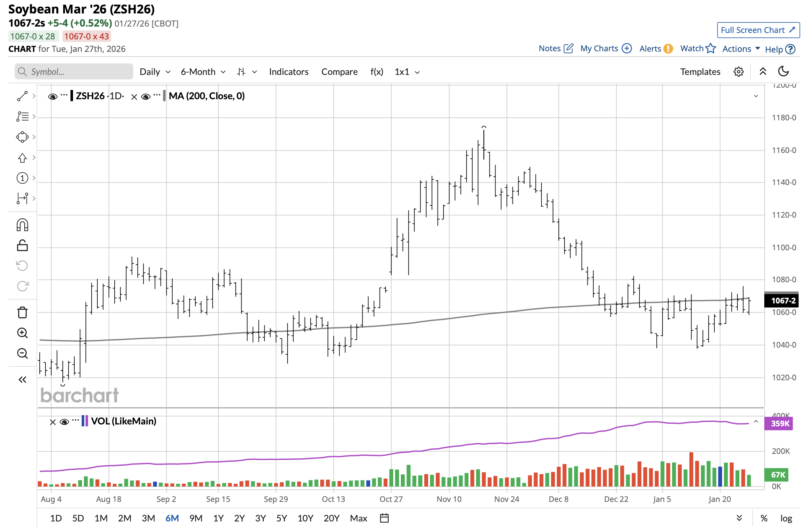Open the date range calendar icon
This screenshot has width=804, height=532.
click(x=384, y=519)
